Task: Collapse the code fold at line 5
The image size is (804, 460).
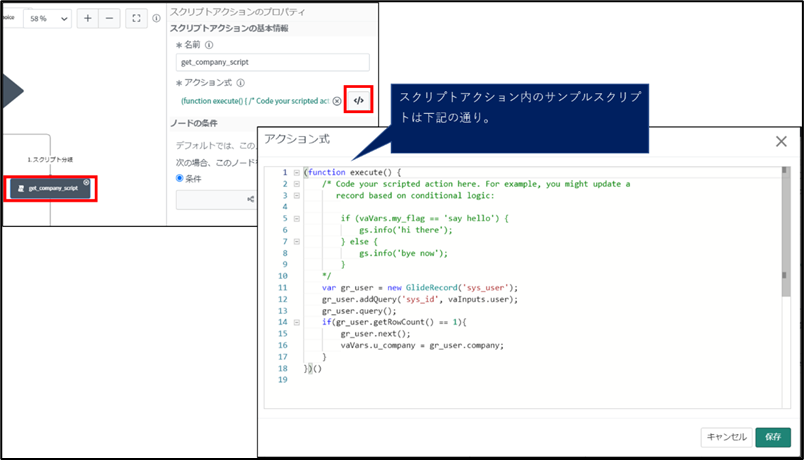Action: pyautogui.click(x=296, y=218)
